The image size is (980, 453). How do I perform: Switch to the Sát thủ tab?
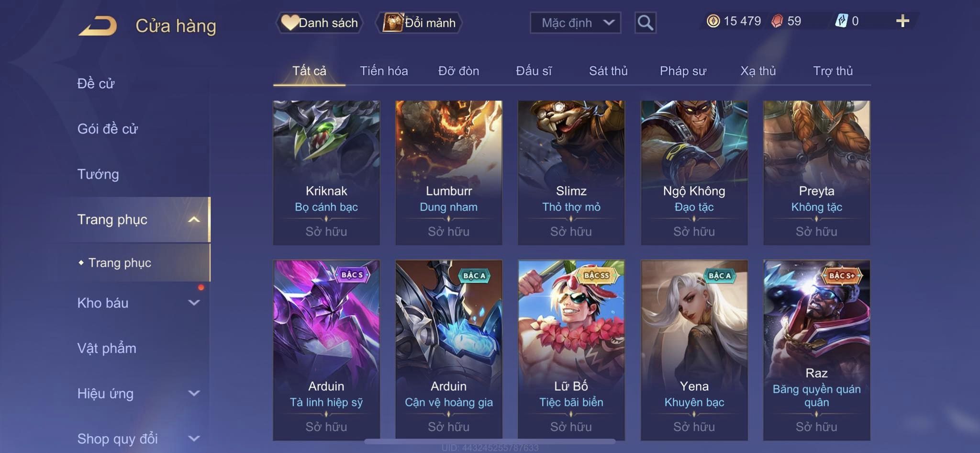click(x=608, y=71)
